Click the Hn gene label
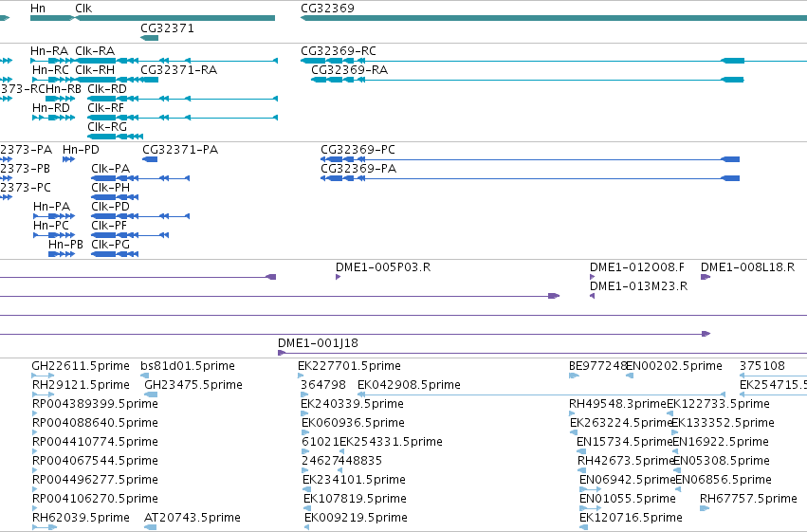Image resolution: width=807 pixels, height=532 pixels. tap(38, 9)
